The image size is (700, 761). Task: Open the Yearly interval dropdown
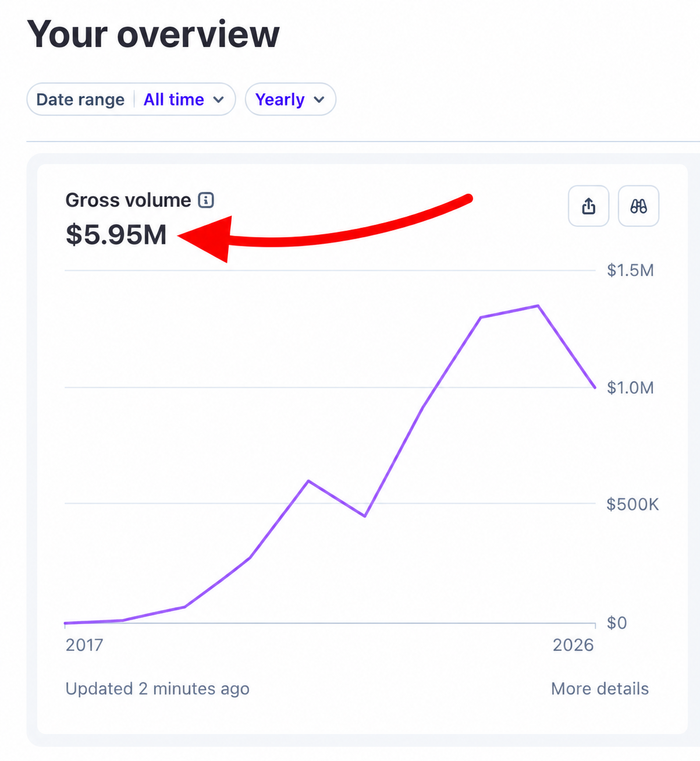pyautogui.click(x=290, y=100)
